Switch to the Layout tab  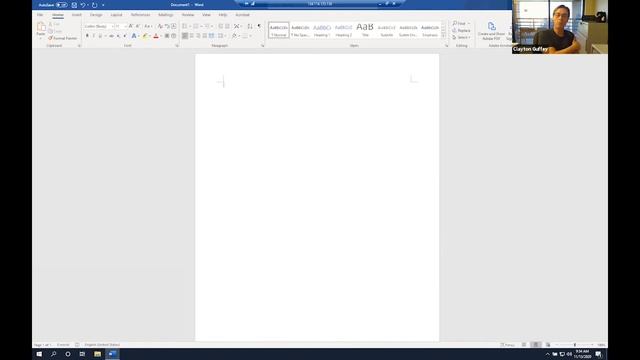116,15
